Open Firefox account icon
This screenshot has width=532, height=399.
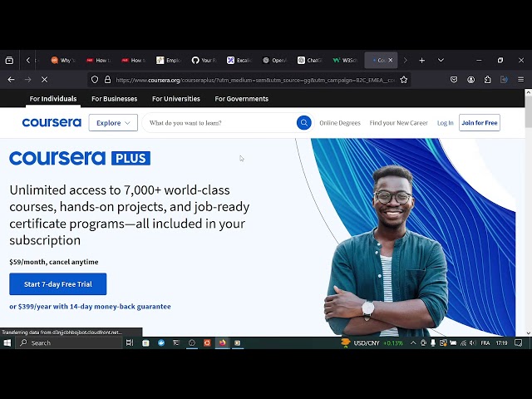(471, 80)
